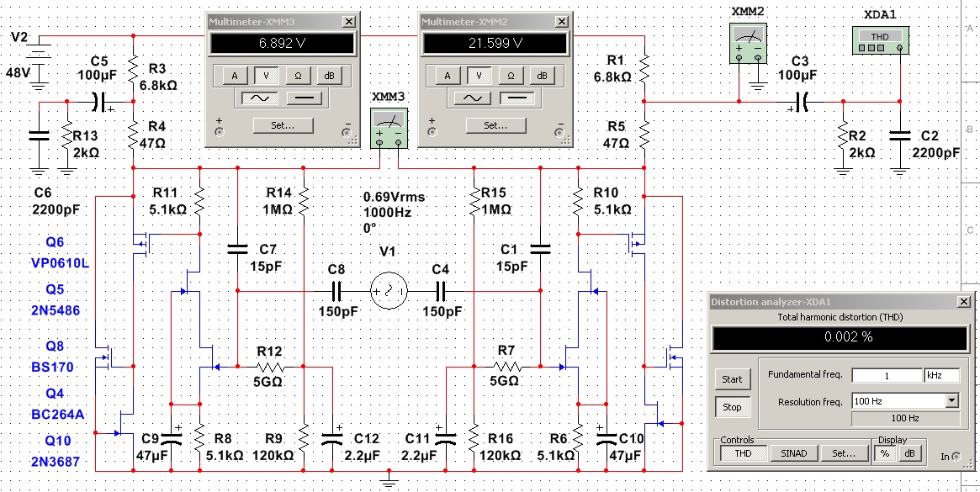Select resistor R1 6.8kΩ symbol

tap(645, 67)
